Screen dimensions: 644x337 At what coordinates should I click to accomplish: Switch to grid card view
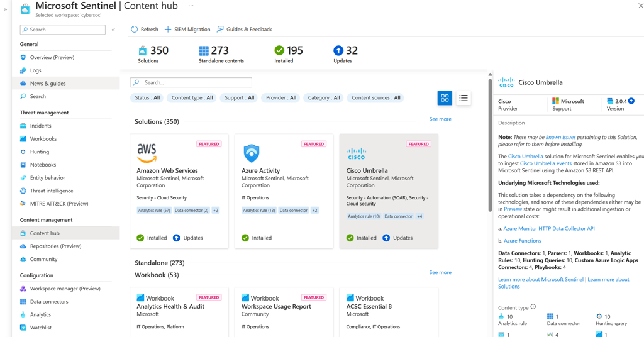coord(445,97)
